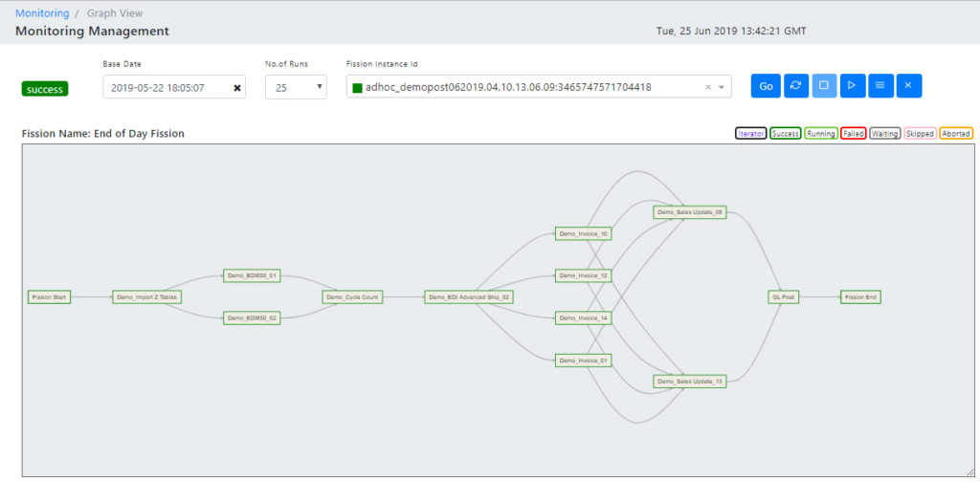The image size is (980, 482).
Task: Expand the Fission Instance Id dropdown arrow
Action: [721, 87]
